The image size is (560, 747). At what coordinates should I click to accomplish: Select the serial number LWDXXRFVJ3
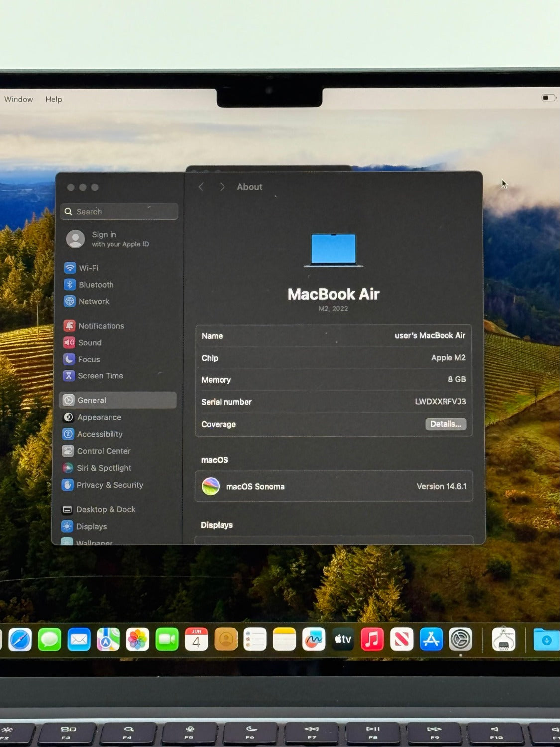441,402
